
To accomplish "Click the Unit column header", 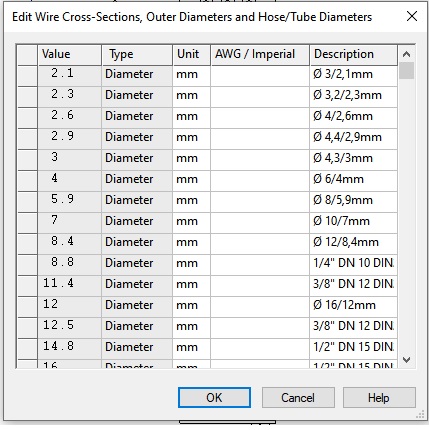I will [192, 54].
